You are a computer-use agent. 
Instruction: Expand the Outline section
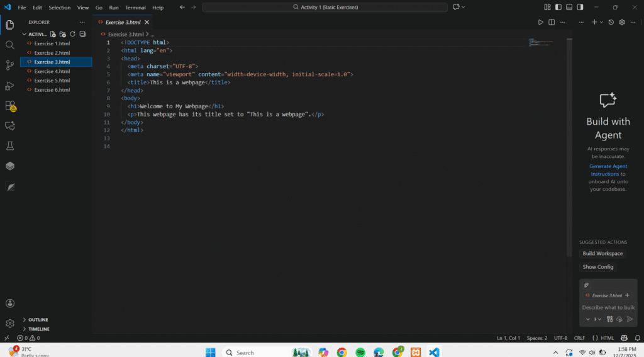[38, 320]
